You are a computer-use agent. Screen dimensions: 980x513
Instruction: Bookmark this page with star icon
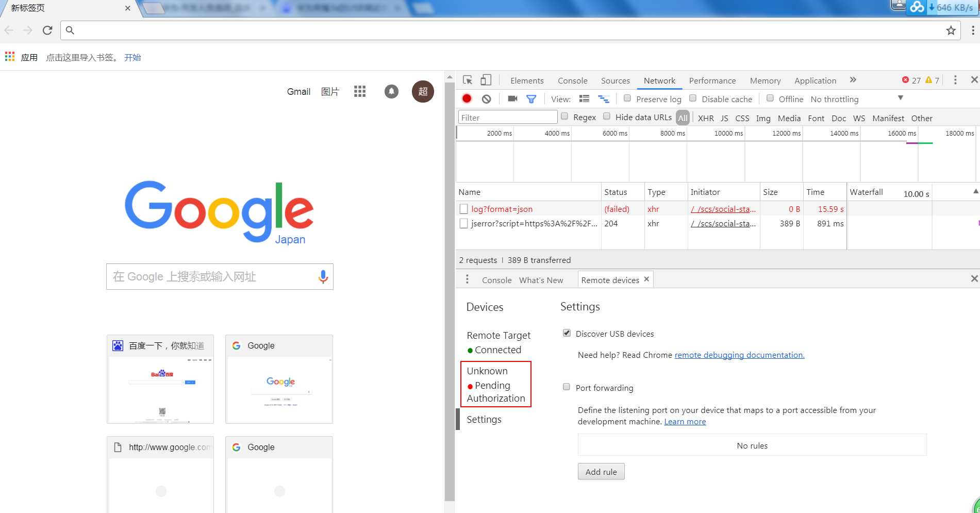[x=951, y=30]
